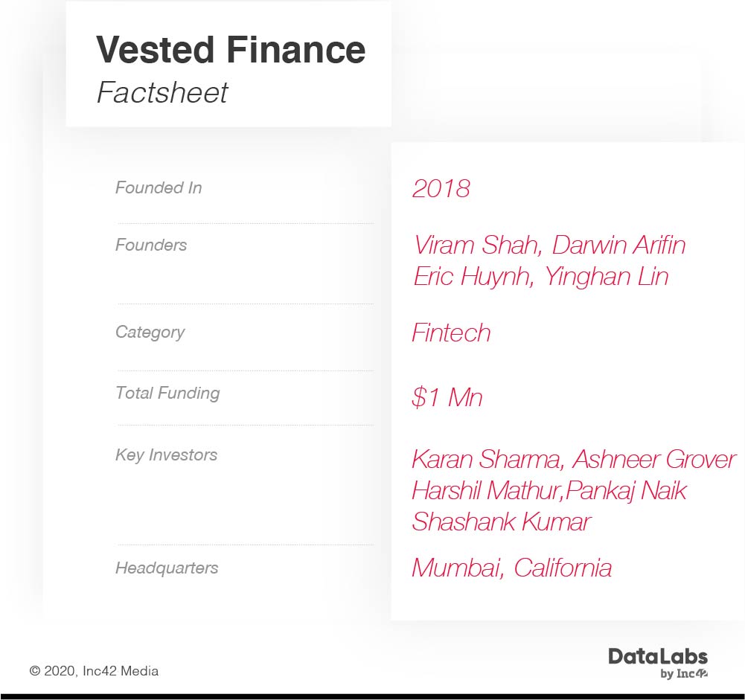Click the Founded In label
The height and width of the screenshot is (700, 745).
click(159, 187)
